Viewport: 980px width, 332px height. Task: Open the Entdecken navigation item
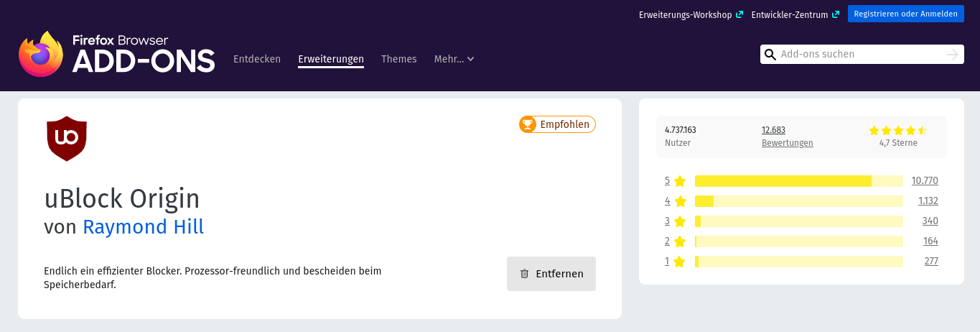[x=257, y=59]
